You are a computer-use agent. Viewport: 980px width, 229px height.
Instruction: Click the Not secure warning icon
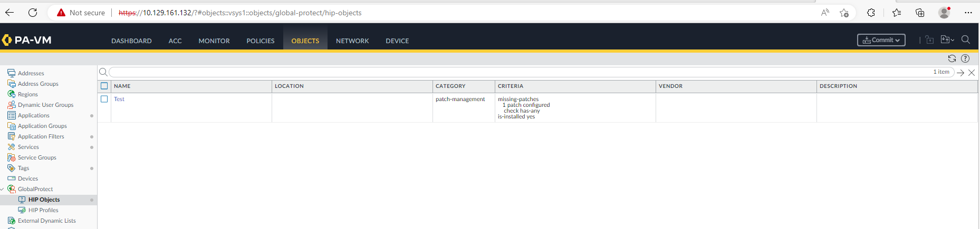coord(61,13)
